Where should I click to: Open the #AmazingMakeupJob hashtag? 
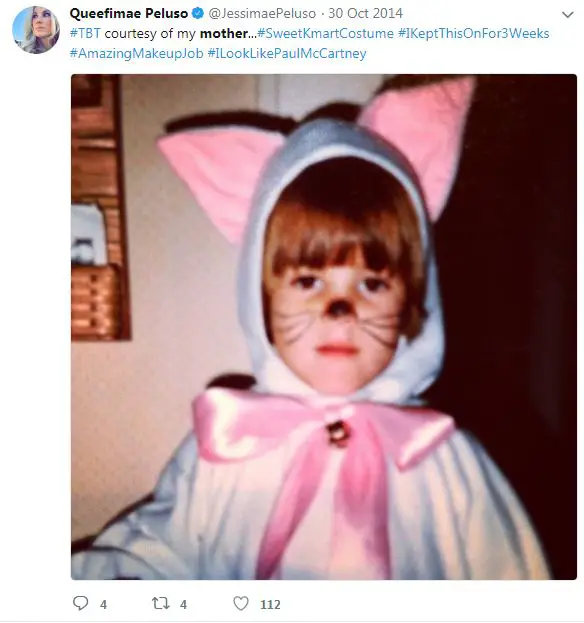137,53
